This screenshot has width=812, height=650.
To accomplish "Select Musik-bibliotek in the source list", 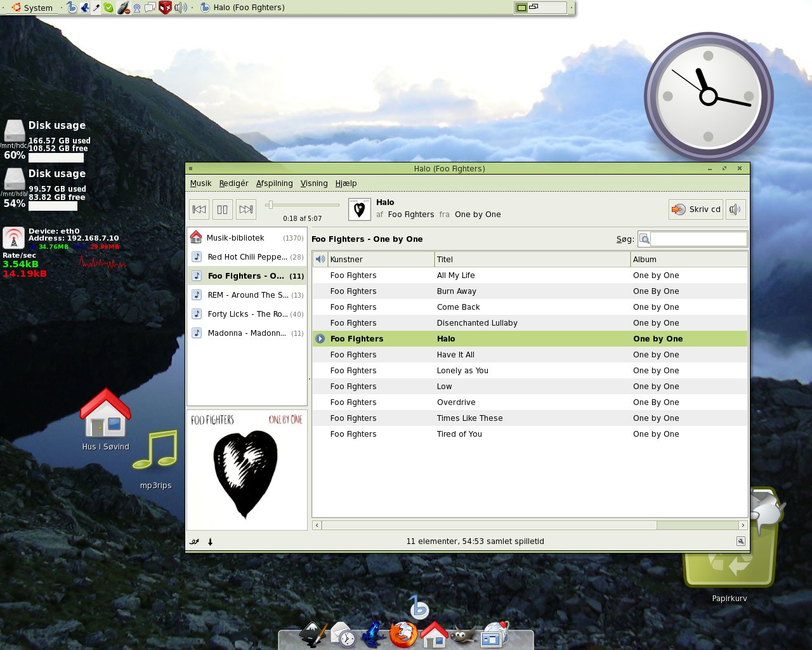I will point(247,238).
